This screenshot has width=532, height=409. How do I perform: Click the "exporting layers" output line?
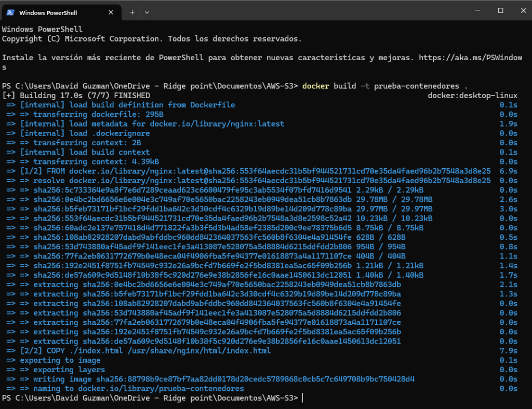[x=69, y=370]
